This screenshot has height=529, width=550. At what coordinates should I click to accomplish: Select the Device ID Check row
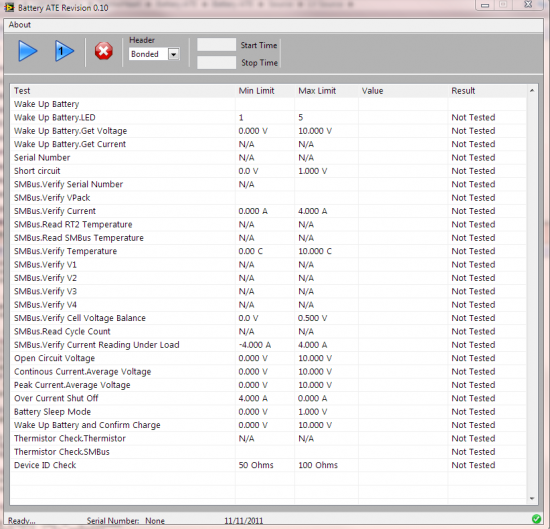pos(268,465)
